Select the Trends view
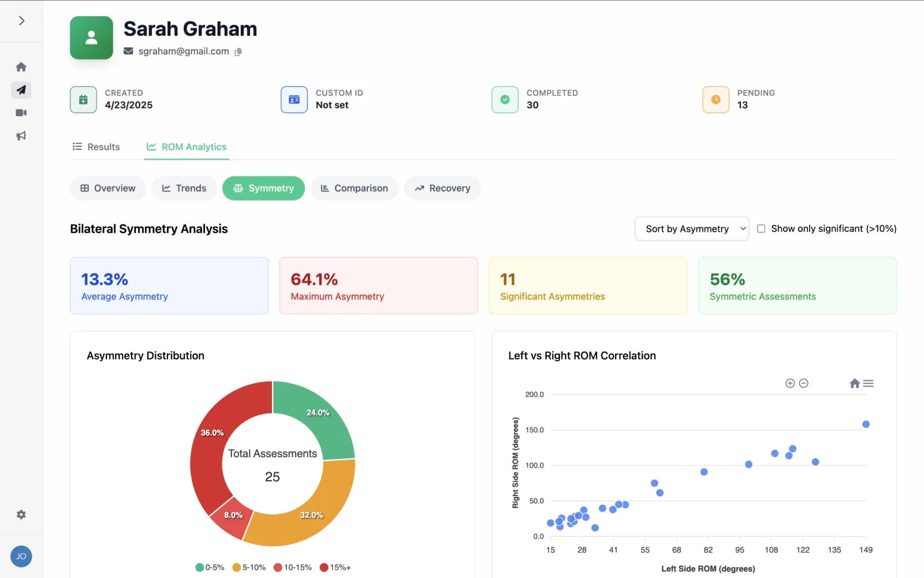Image resolution: width=924 pixels, height=578 pixels. point(184,188)
